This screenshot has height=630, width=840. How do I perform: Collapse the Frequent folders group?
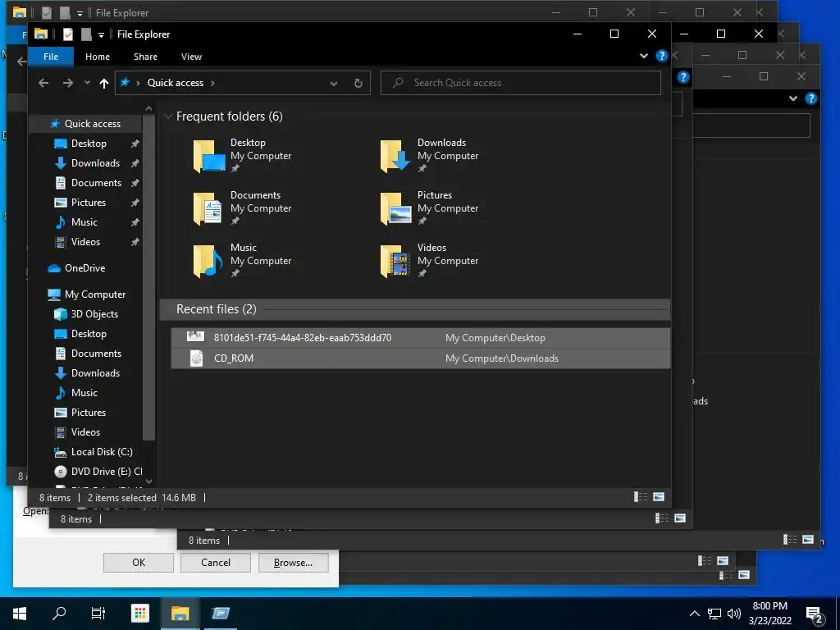[168, 116]
